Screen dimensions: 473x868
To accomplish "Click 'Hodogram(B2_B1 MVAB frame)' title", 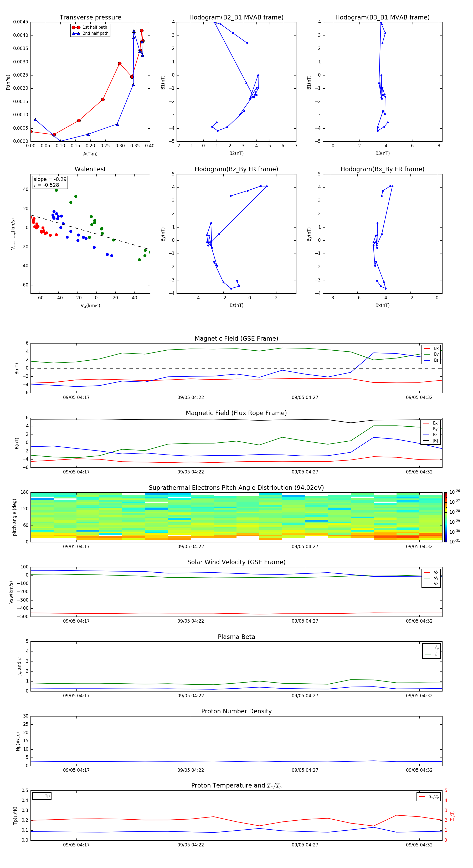I will click(x=236, y=18).
